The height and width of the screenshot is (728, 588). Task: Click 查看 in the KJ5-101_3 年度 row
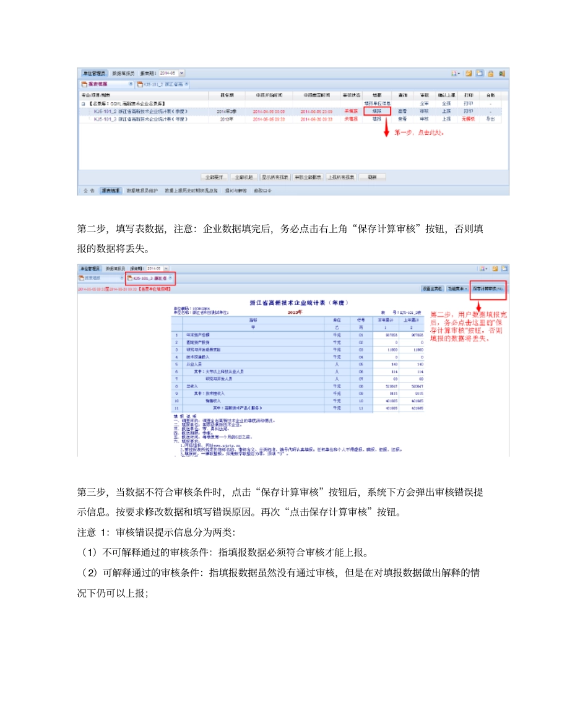(402, 119)
